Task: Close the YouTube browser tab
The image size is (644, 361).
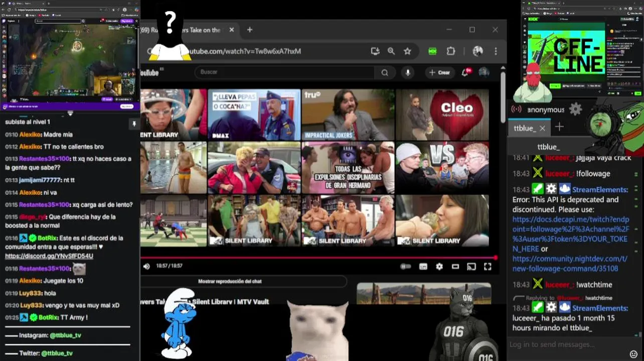Action: (231, 30)
